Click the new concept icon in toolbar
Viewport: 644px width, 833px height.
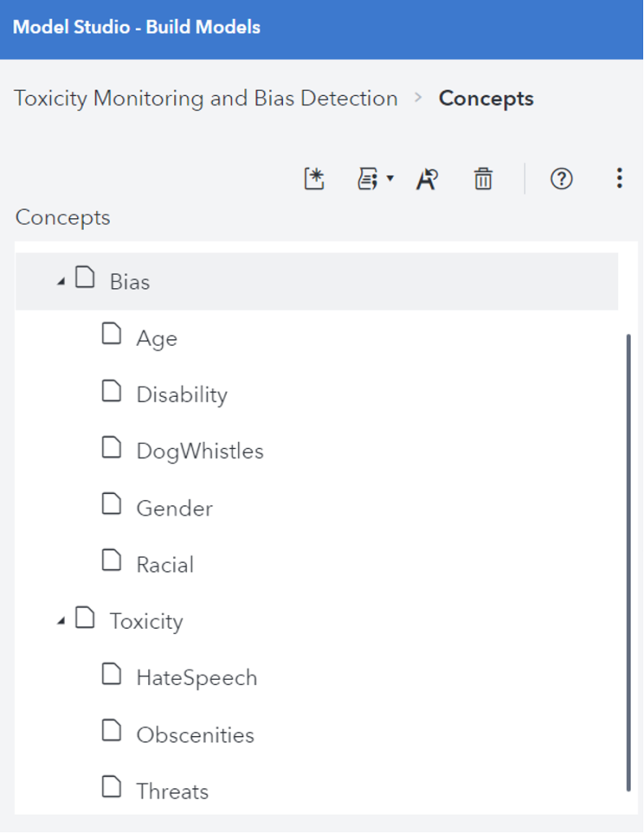click(x=314, y=179)
